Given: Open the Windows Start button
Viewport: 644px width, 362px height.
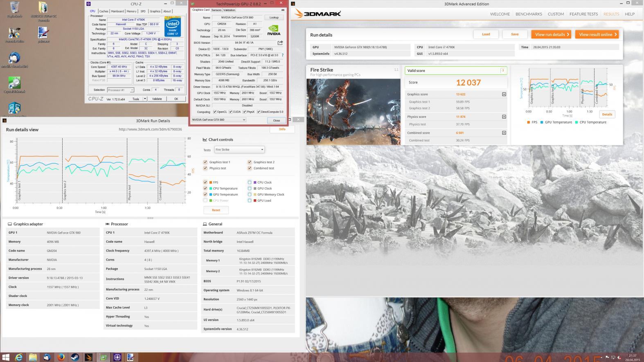Looking at the screenshot, I should click(6, 357).
